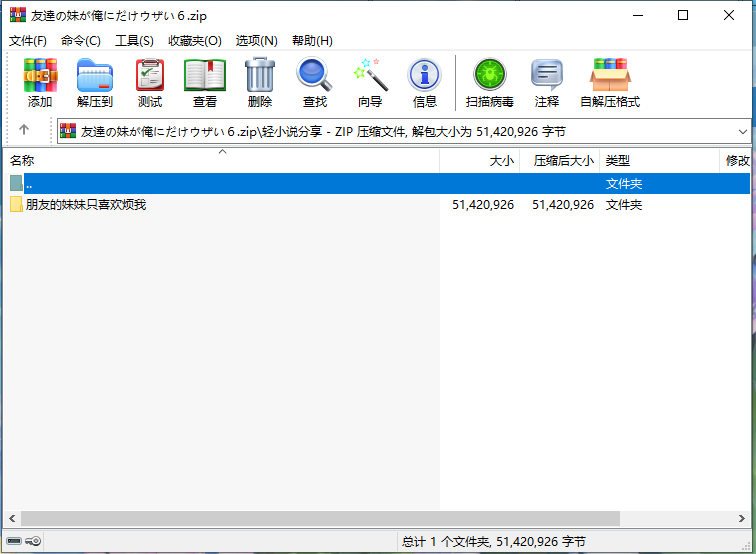Open the Comment (注释) icon
756x554 pixels.
point(547,75)
